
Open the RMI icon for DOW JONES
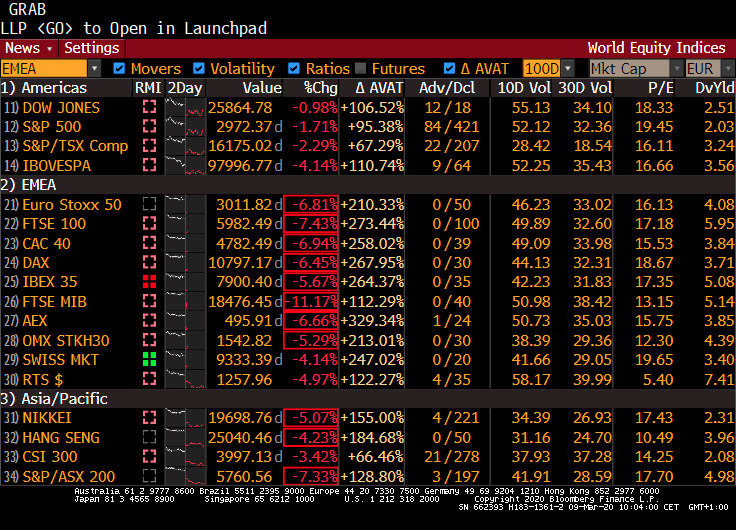pyautogui.click(x=149, y=108)
